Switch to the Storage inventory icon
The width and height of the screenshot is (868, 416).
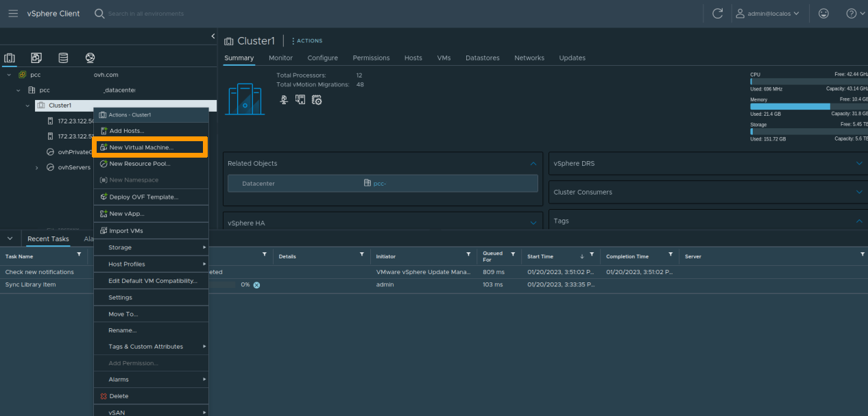click(63, 58)
